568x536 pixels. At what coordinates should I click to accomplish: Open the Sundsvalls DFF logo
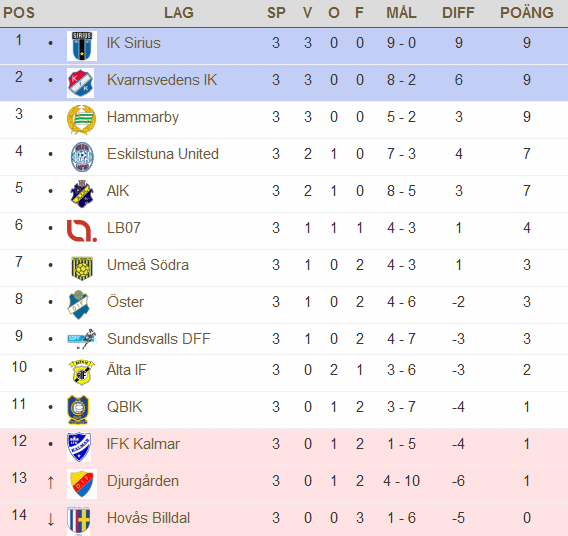click(82, 339)
